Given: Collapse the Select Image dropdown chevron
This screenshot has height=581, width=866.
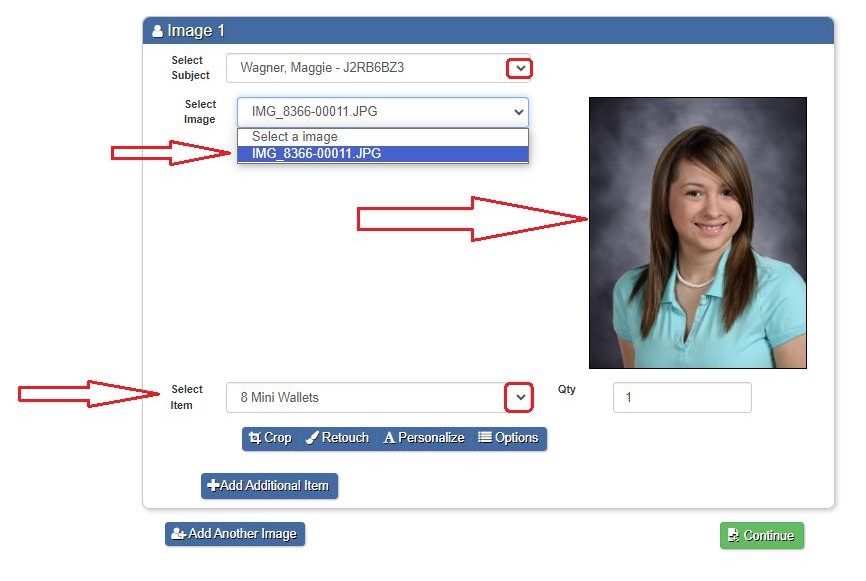Looking at the screenshot, I should coord(517,112).
